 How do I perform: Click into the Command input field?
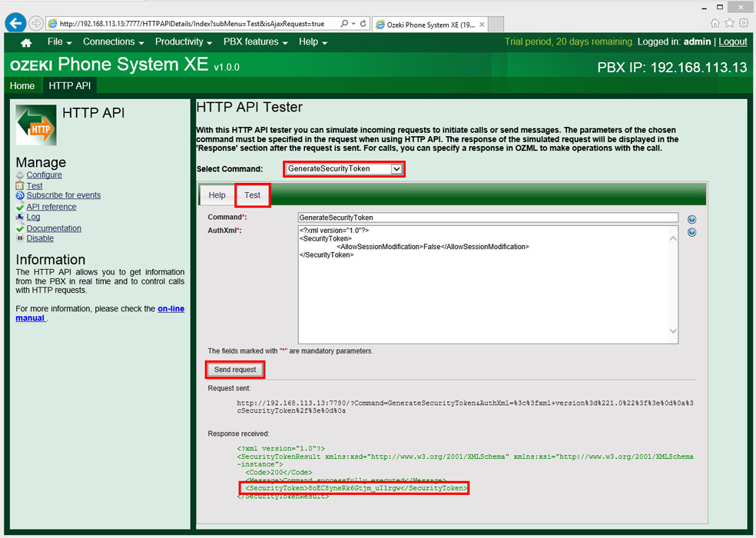[x=488, y=218]
